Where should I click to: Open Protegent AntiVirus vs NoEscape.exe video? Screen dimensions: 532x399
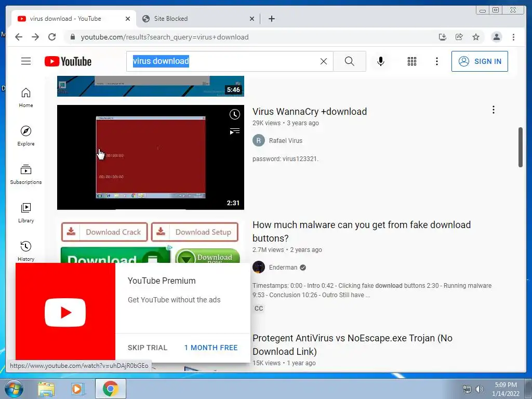click(352, 345)
